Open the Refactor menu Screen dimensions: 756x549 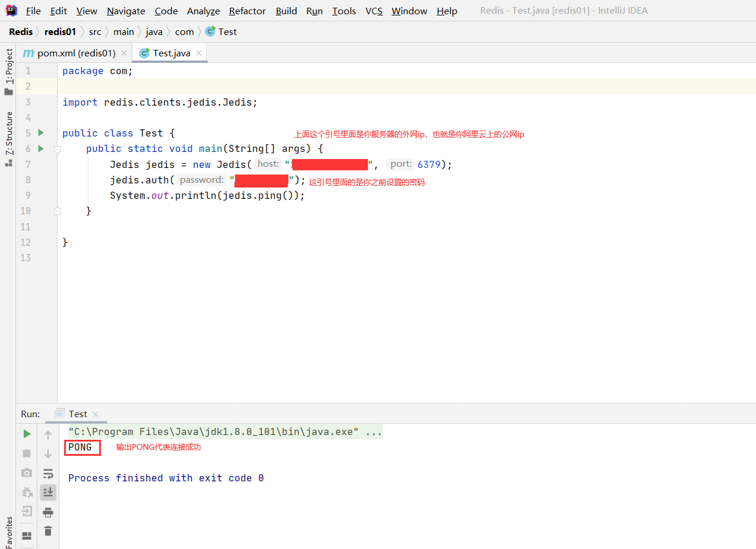click(x=247, y=11)
